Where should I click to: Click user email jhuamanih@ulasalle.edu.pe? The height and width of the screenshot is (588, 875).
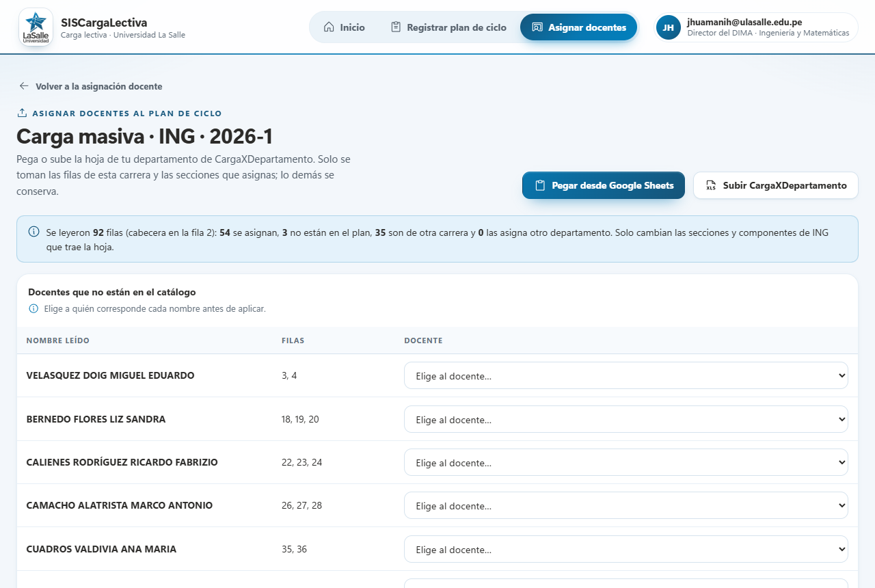click(744, 22)
